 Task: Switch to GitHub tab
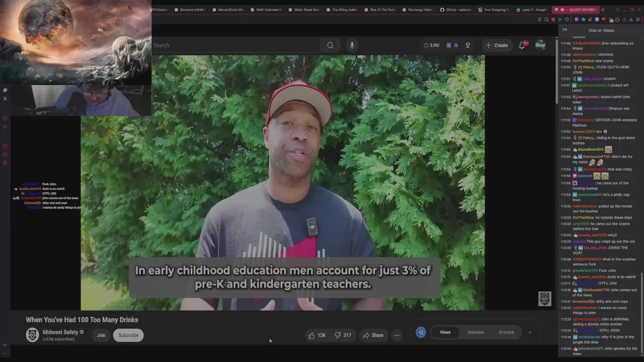pos(457,10)
